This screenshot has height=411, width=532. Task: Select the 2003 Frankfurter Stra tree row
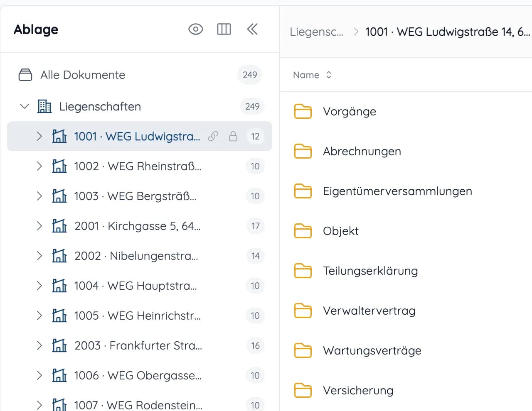click(140, 345)
